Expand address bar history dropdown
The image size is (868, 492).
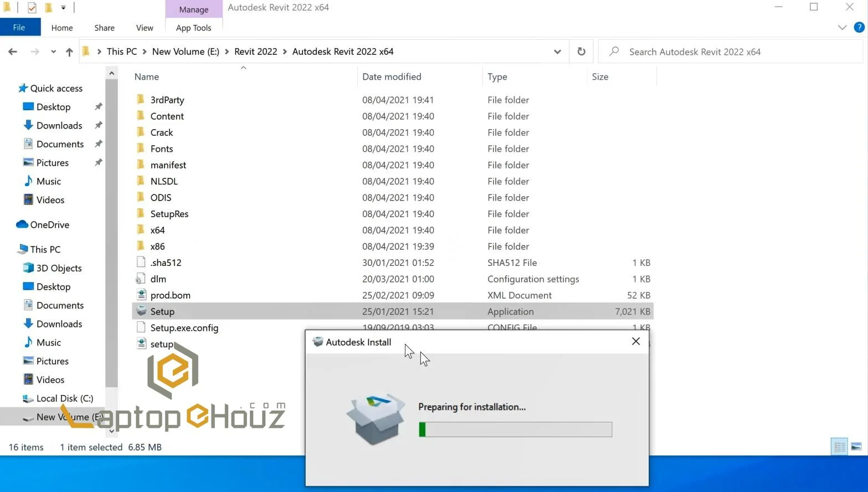[x=557, y=52]
